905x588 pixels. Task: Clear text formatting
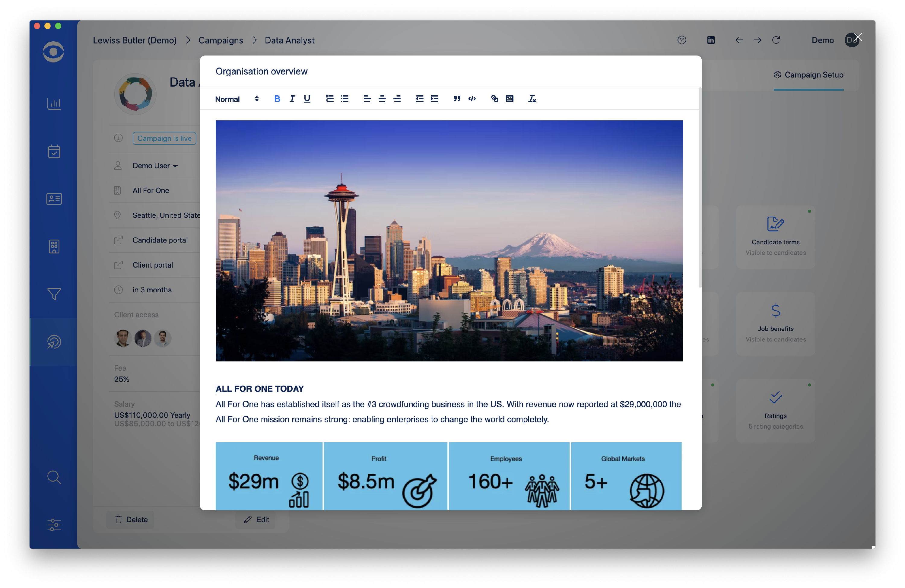pyautogui.click(x=532, y=99)
